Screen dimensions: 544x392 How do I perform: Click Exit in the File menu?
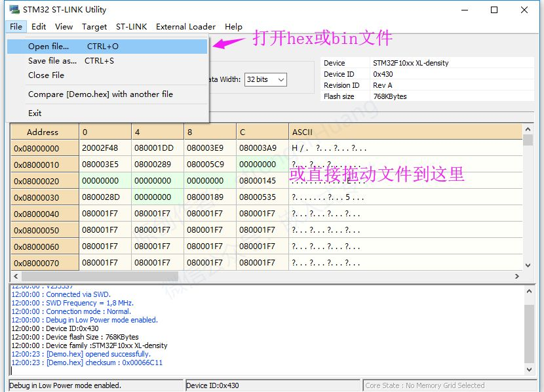(x=107, y=113)
